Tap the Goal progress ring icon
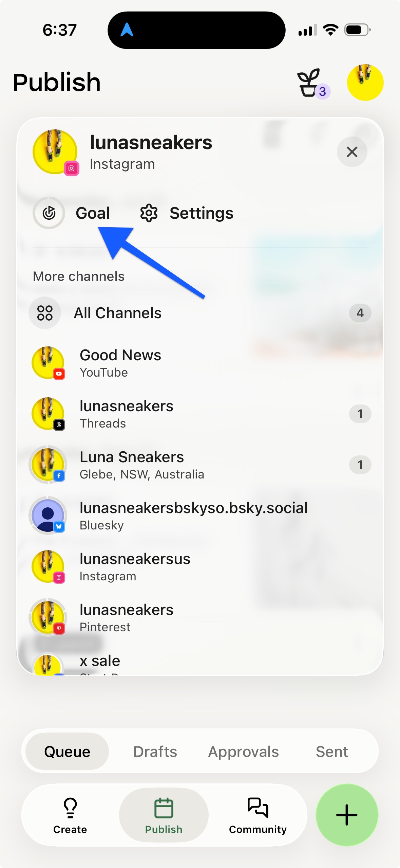 pyautogui.click(x=49, y=213)
